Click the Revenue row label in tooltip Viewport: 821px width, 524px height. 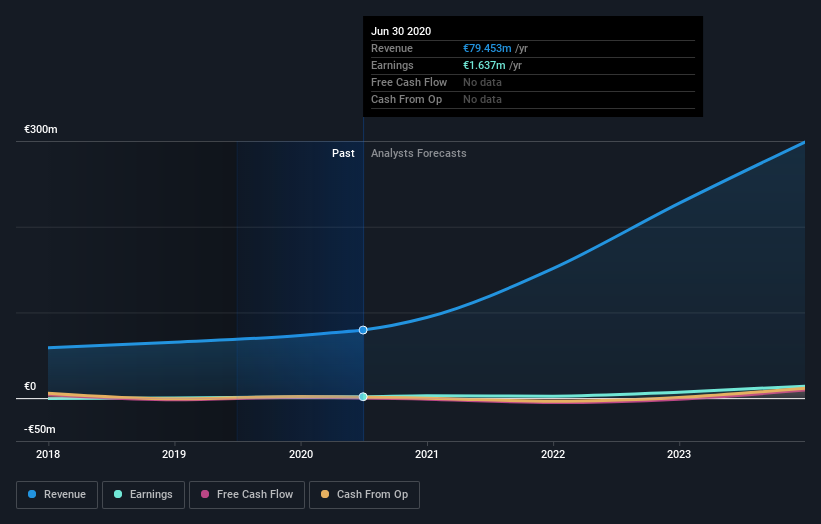(392, 48)
